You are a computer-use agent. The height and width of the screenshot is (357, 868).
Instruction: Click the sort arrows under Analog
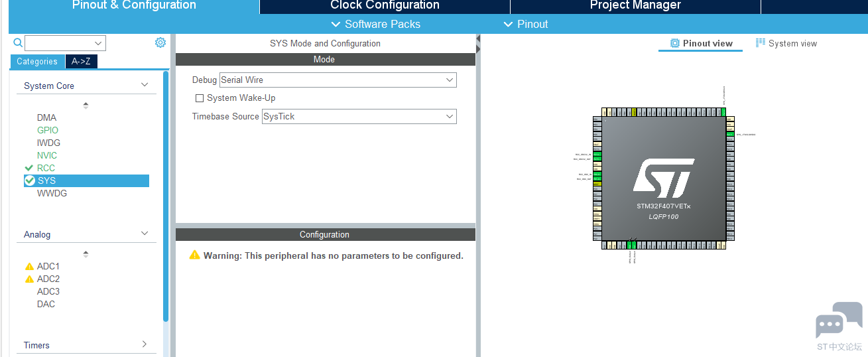tap(86, 253)
